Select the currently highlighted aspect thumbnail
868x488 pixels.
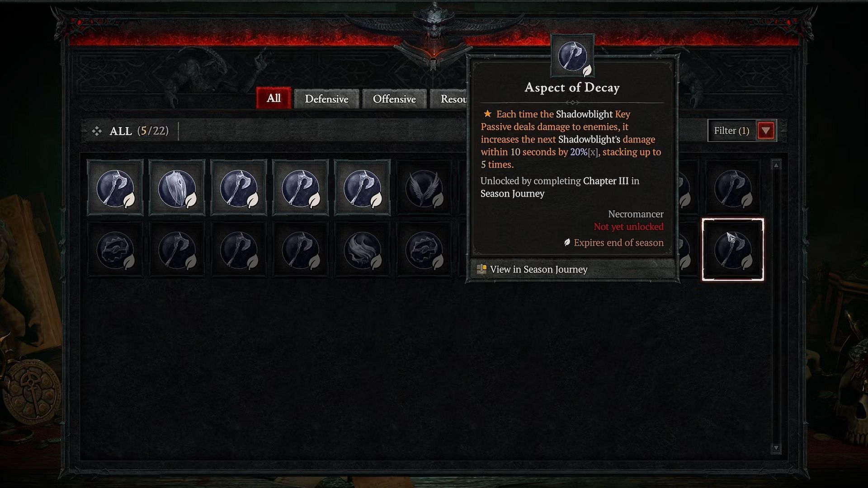pos(731,249)
